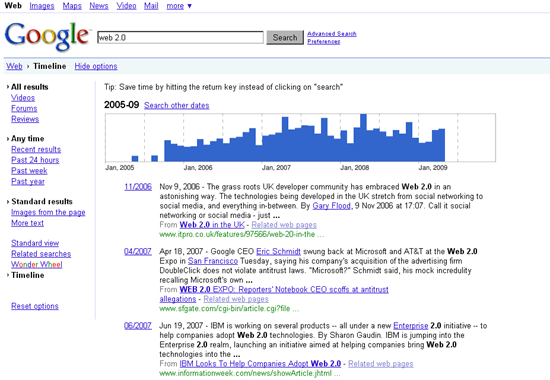Screen dimensions: 550x380
Task: Open 'Web 2.0 in the UK' result
Action: click(212, 225)
